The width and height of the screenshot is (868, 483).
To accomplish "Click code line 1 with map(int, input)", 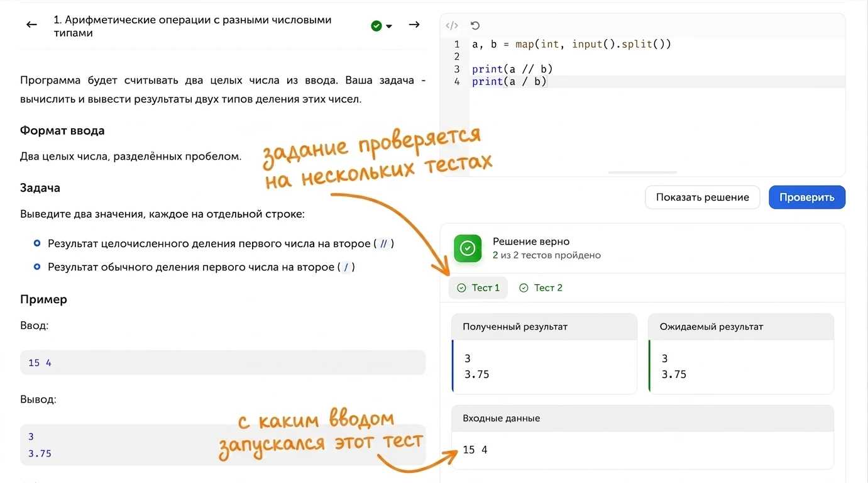I will pyautogui.click(x=571, y=44).
